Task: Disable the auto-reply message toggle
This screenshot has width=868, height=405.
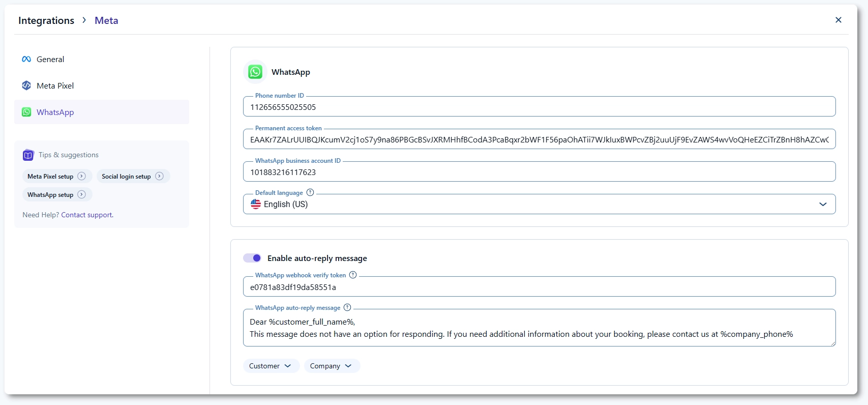Action: point(252,258)
